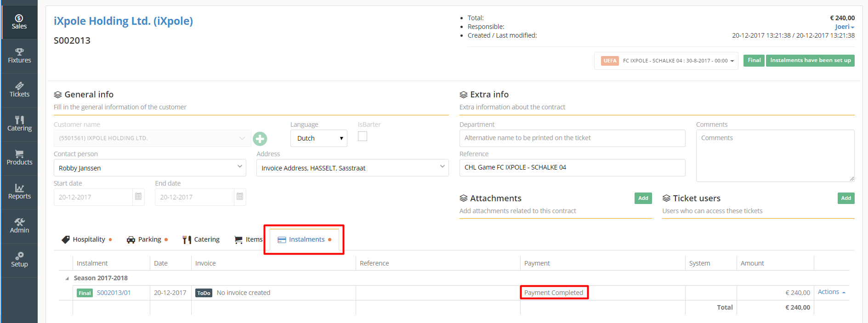868x323 pixels.
Task: Click the UEFA badge in fixture selector
Action: (x=610, y=61)
